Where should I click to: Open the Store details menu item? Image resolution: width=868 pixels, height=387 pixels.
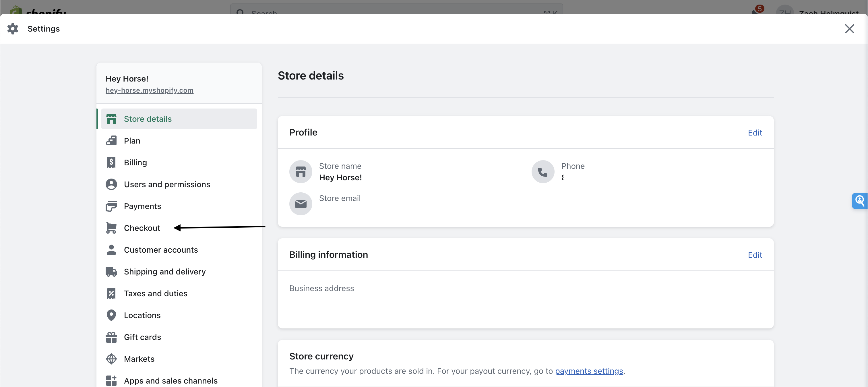[179, 119]
